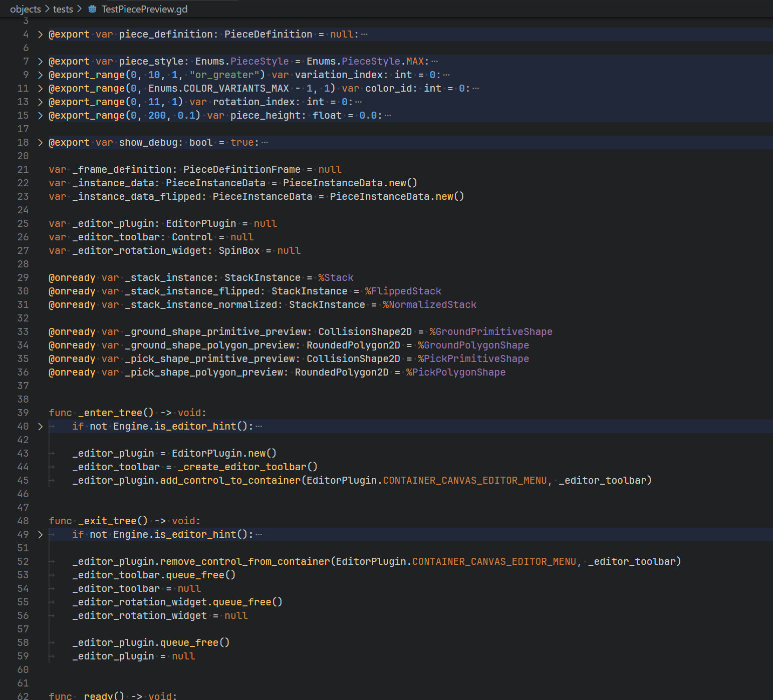Click 'RoundedPolygon2D' type on line 34
Screen dimensions: 773x700
[353, 345]
